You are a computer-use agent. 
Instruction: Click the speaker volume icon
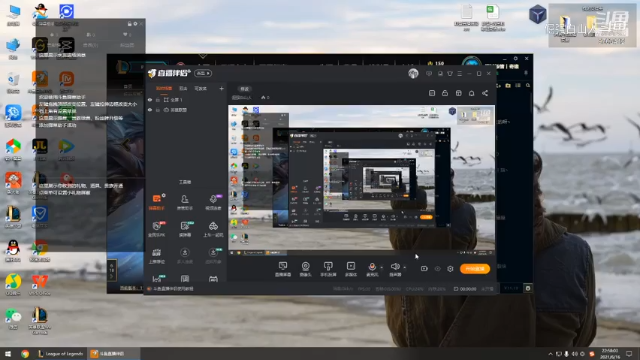click(x=395, y=267)
